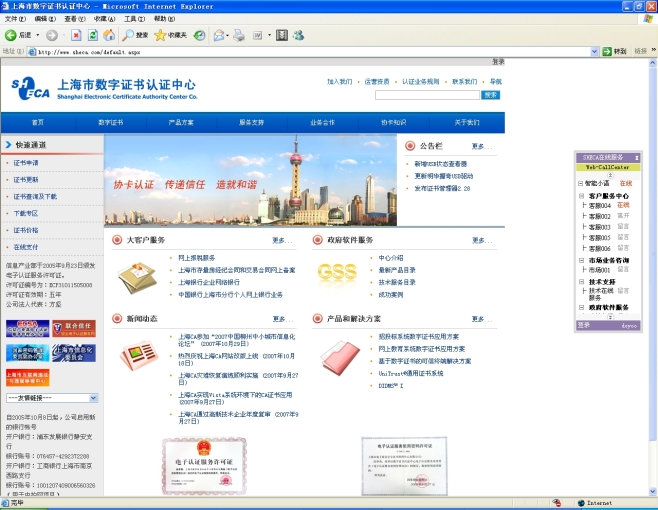Click the 在线支付 quick link
This screenshot has width=658, height=510.
click(26, 247)
